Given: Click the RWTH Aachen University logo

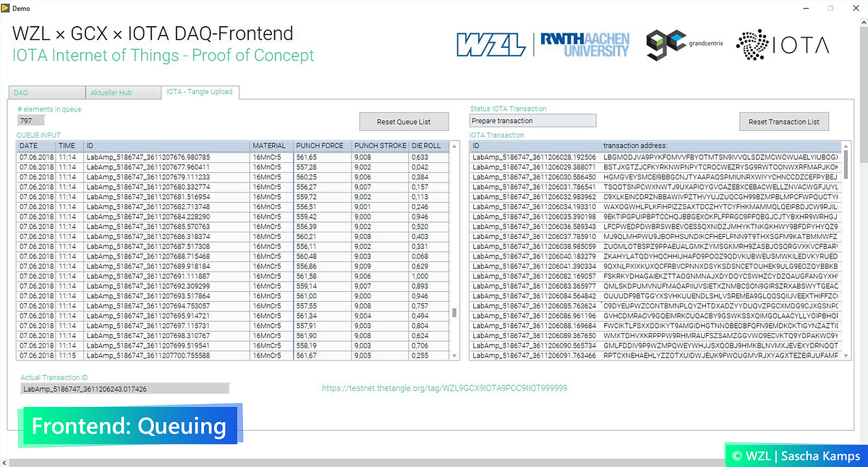Looking at the screenshot, I should point(586,44).
